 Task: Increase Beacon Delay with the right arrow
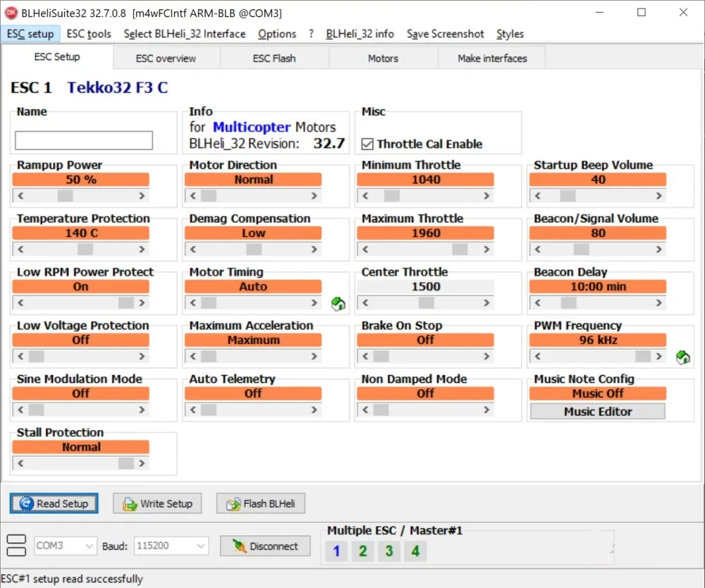[x=658, y=302]
